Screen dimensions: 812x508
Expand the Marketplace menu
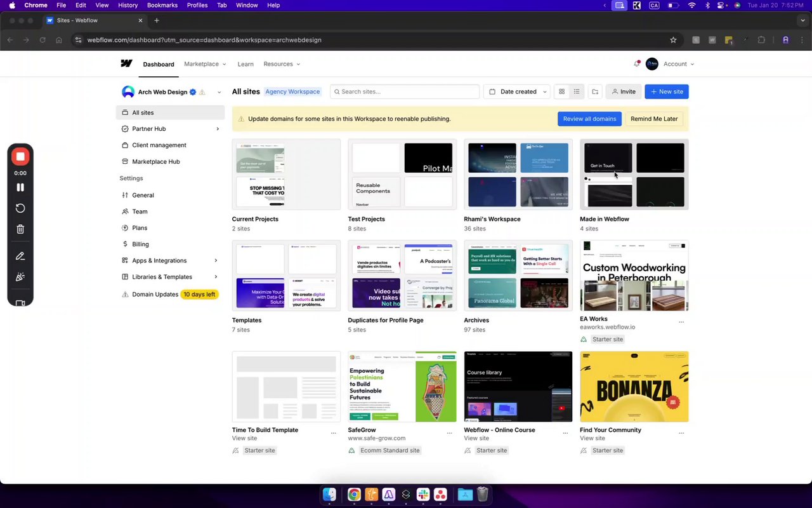point(205,64)
